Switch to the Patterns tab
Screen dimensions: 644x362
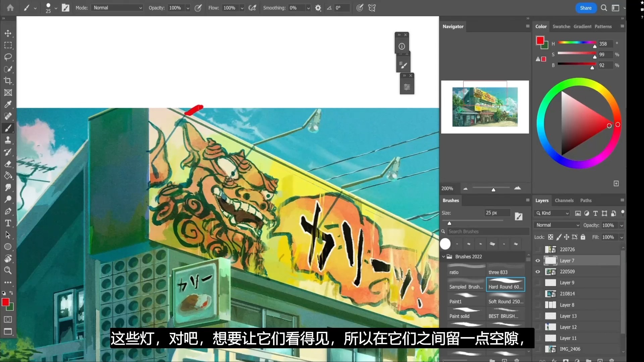pos(603,26)
